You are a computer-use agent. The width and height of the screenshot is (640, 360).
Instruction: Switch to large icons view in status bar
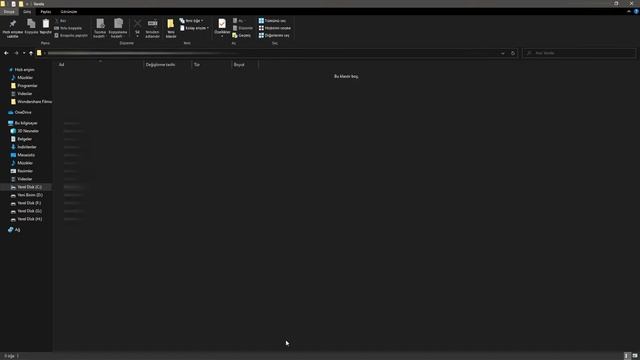(635, 356)
